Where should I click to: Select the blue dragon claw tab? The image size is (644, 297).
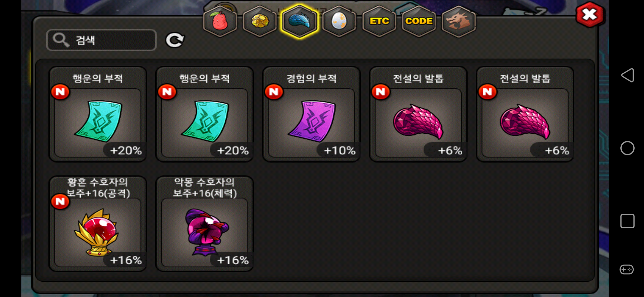pos(299,21)
